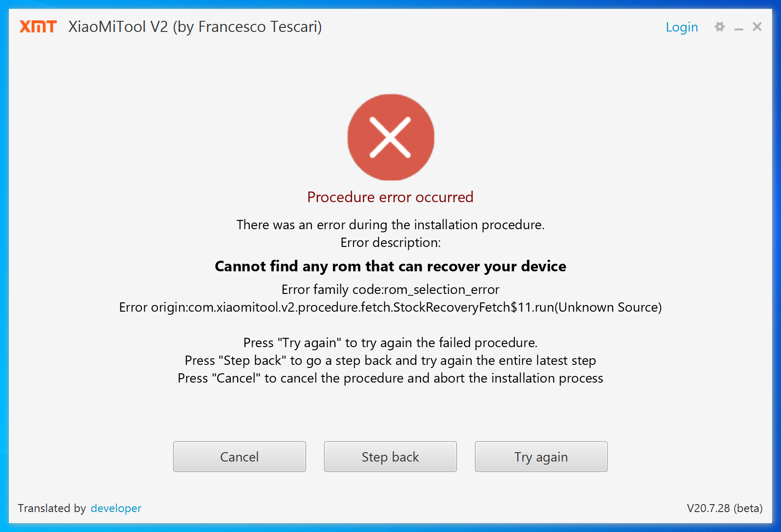
Task: Minimize the XiaoMiTool window
Action: [738, 27]
